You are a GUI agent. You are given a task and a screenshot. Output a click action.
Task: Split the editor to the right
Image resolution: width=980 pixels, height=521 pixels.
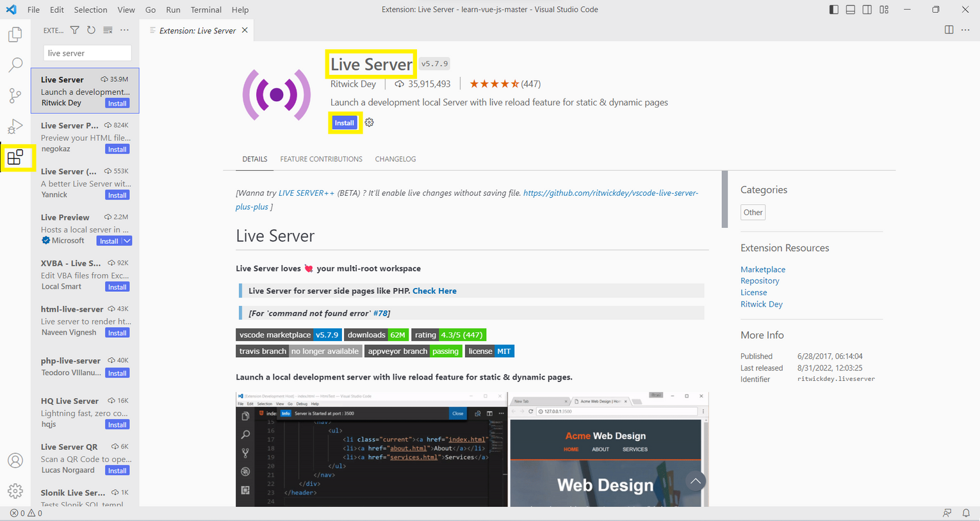pyautogui.click(x=949, y=30)
